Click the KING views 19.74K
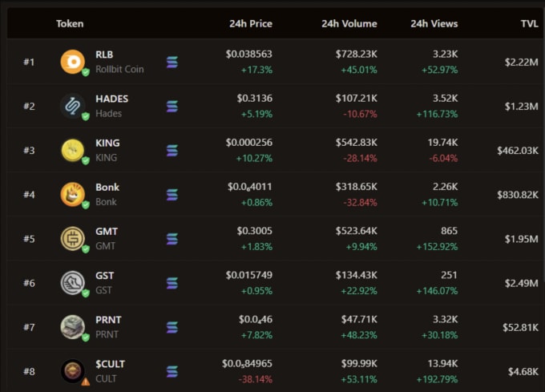 (442, 143)
